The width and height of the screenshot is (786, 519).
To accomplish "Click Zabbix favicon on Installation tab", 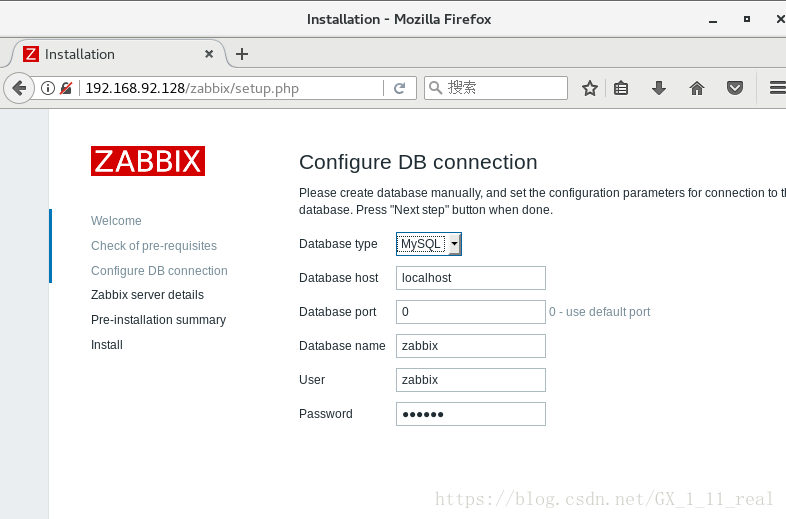I will (31, 54).
